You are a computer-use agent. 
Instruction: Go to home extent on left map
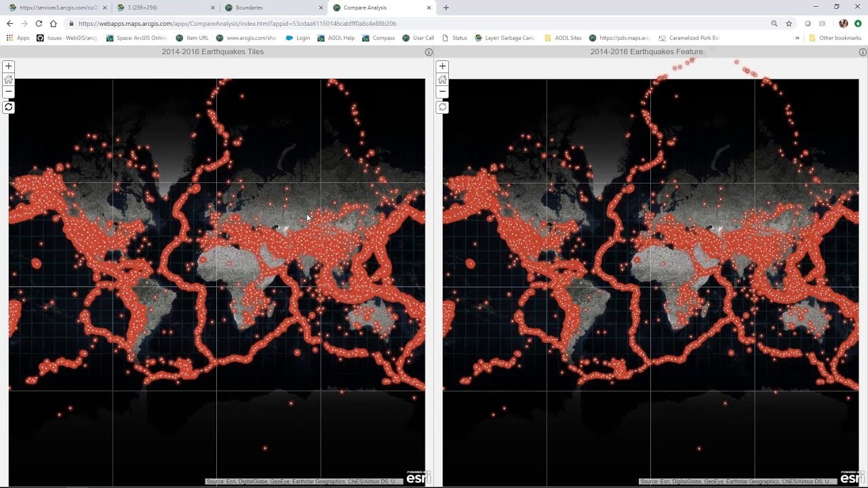(8, 79)
